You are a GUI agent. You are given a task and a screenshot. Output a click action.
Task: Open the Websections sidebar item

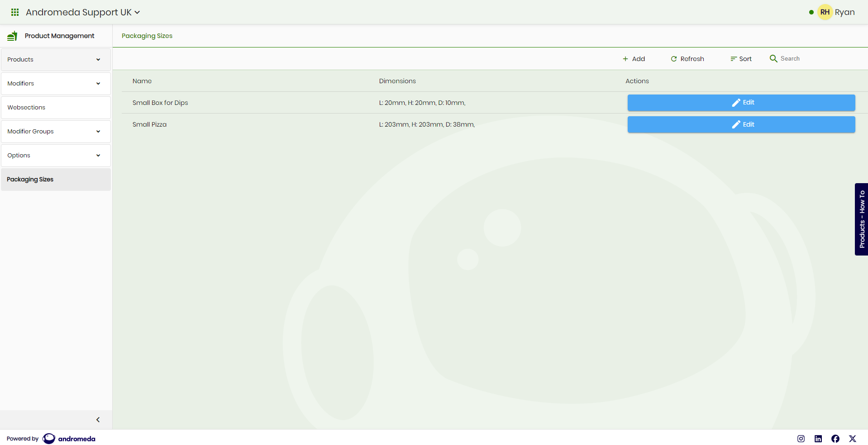point(56,108)
